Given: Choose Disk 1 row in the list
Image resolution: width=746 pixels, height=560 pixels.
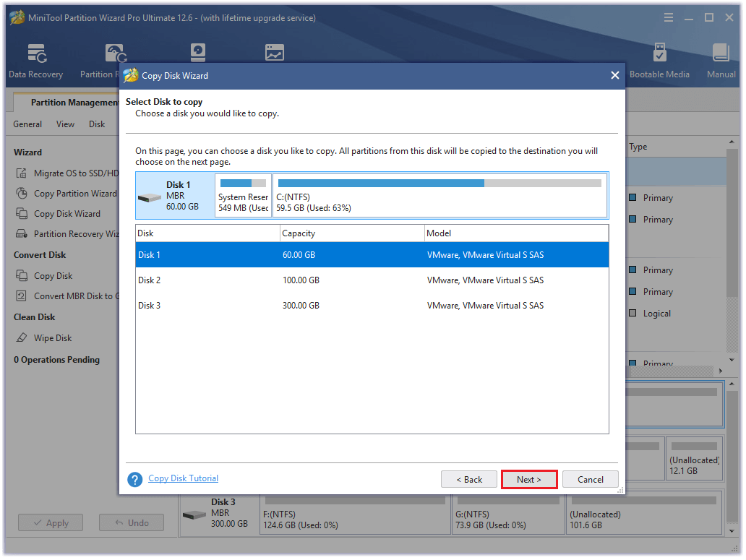Looking at the screenshot, I should tap(372, 255).
